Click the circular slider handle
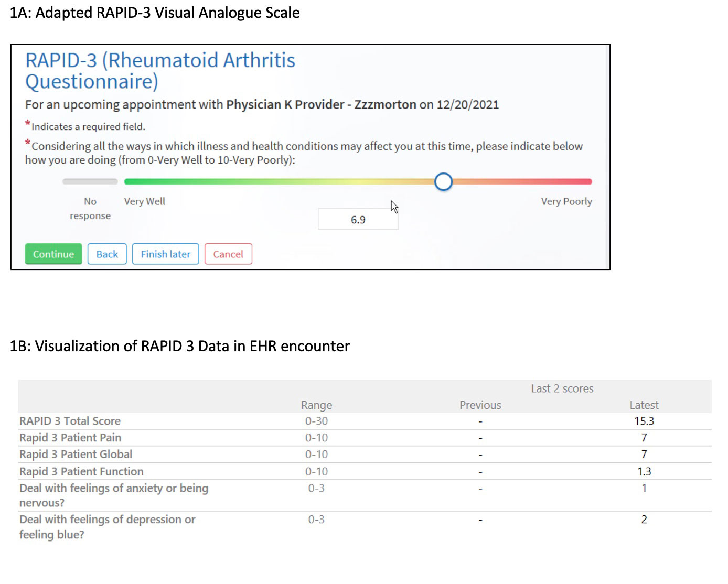 444,182
